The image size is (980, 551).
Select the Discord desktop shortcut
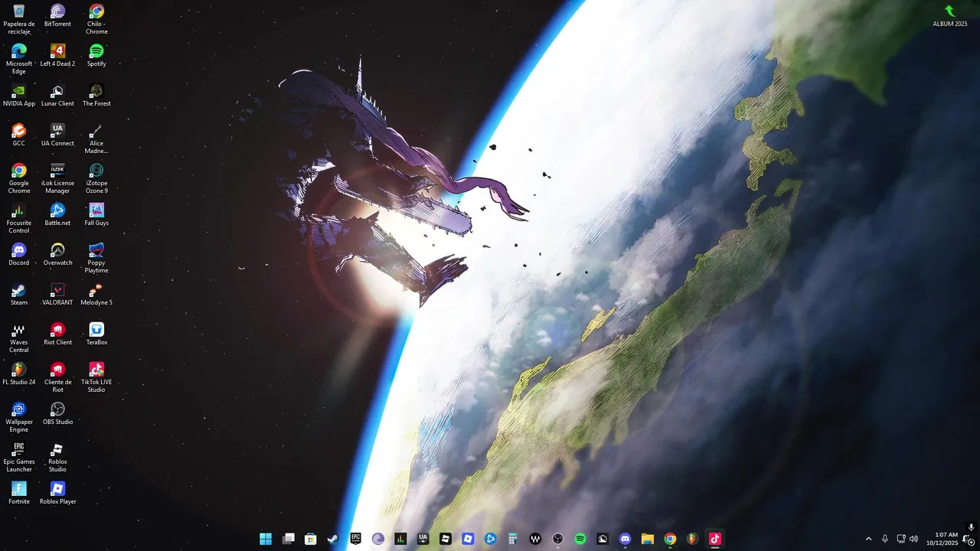19,254
